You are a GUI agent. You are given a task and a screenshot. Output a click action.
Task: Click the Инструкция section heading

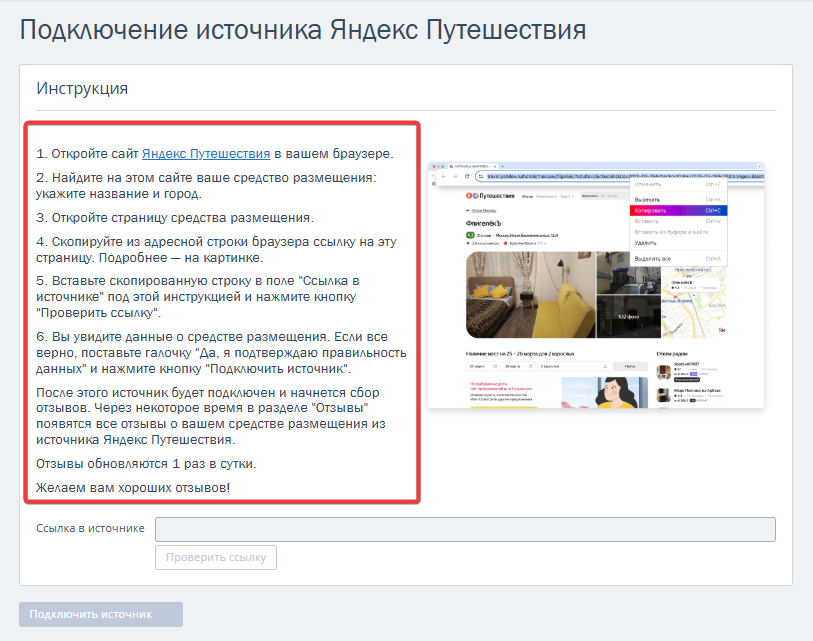coord(82,88)
